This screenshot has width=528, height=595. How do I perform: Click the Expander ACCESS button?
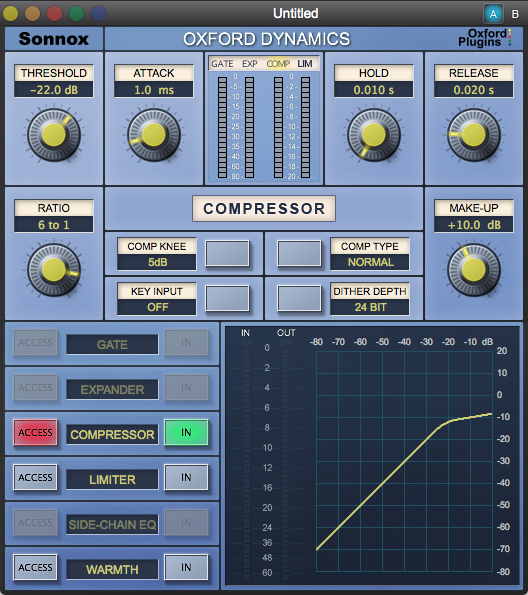(35, 387)
